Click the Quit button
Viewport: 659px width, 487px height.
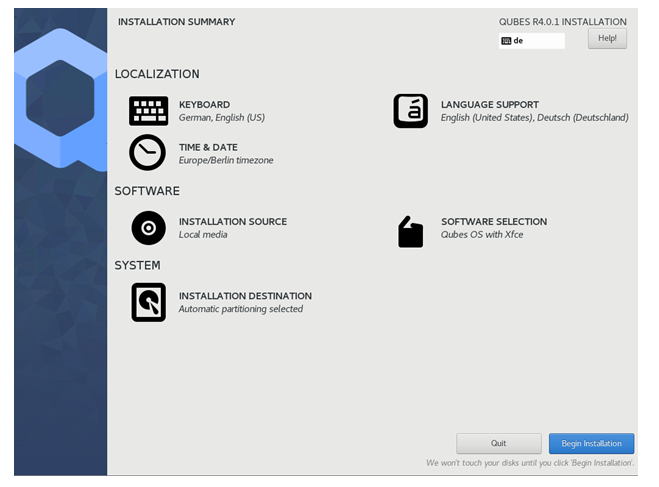pyautogui.click(x=498, y=444)
